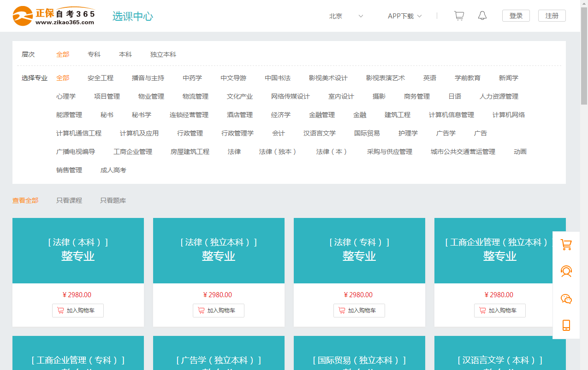Choose major 销售管理
The width and height of the screenshot is (588, 370).
[x=69, y=170]
